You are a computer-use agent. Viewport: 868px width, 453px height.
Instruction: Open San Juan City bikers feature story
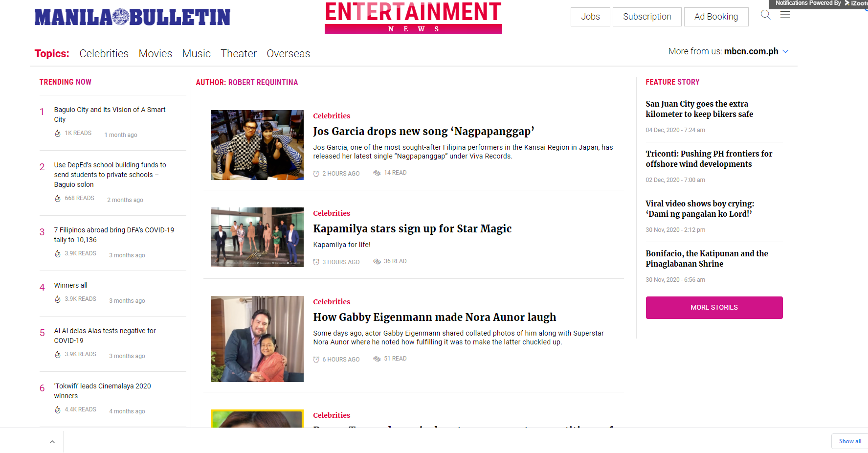click(699, 109)
